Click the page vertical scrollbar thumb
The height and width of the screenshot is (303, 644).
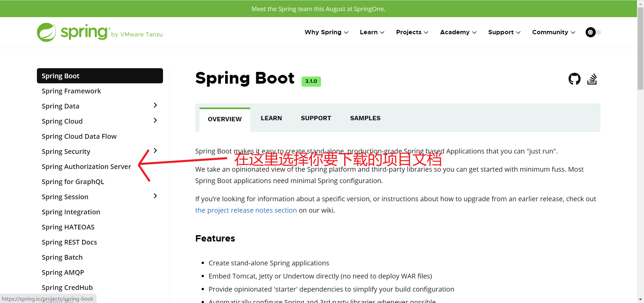(640, 49)
